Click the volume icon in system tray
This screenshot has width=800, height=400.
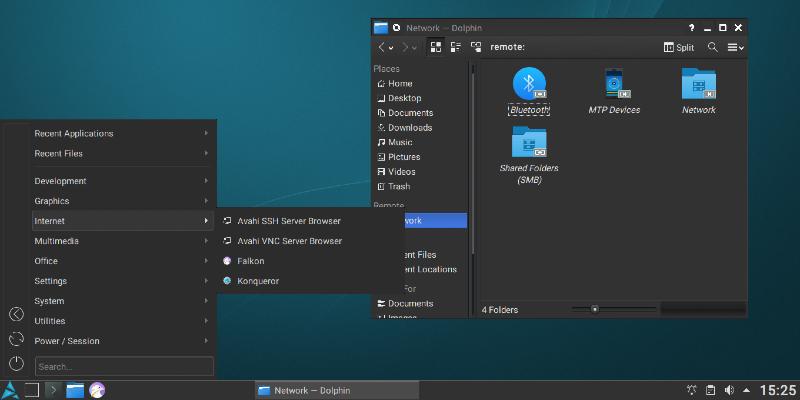[728, 390]
